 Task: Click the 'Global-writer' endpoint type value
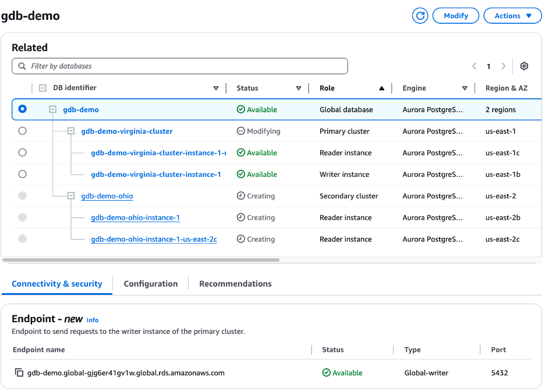426,373
